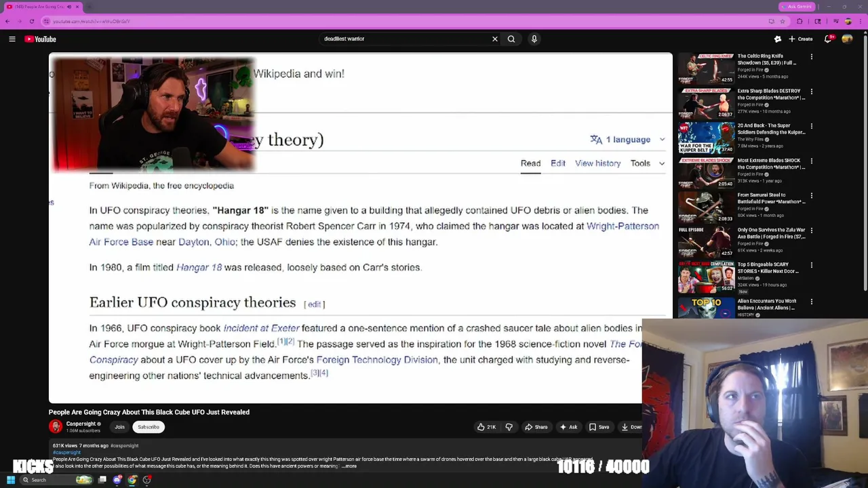
Task: Open the Alien Encounters You Won't Believe title
Action: pyautogui.click(x=768, y=304)
